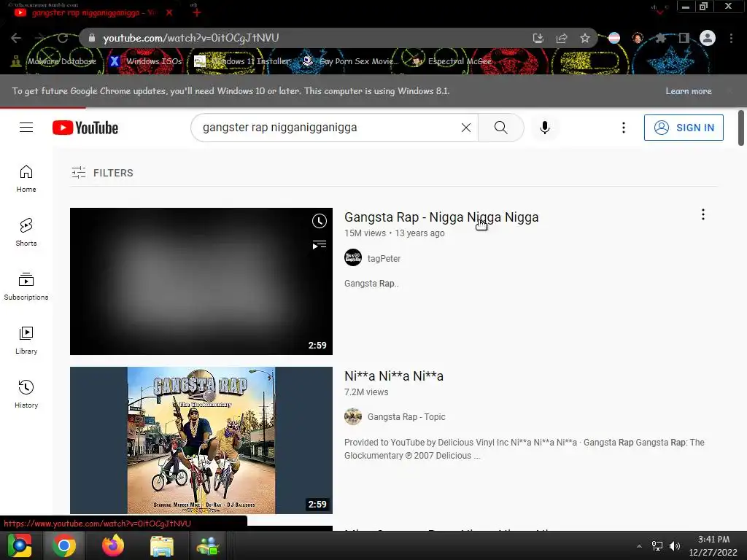Click the SIGN IN button
Viewport: 747px width, 560px height.
(684, 128)
